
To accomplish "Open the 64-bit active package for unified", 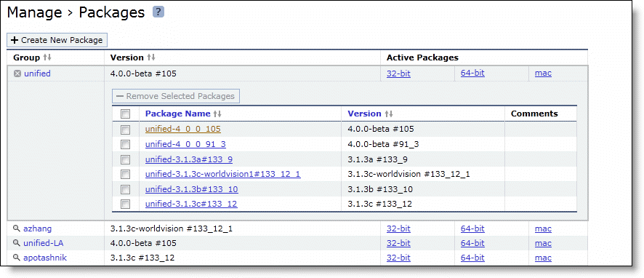I will coord(472,73).
